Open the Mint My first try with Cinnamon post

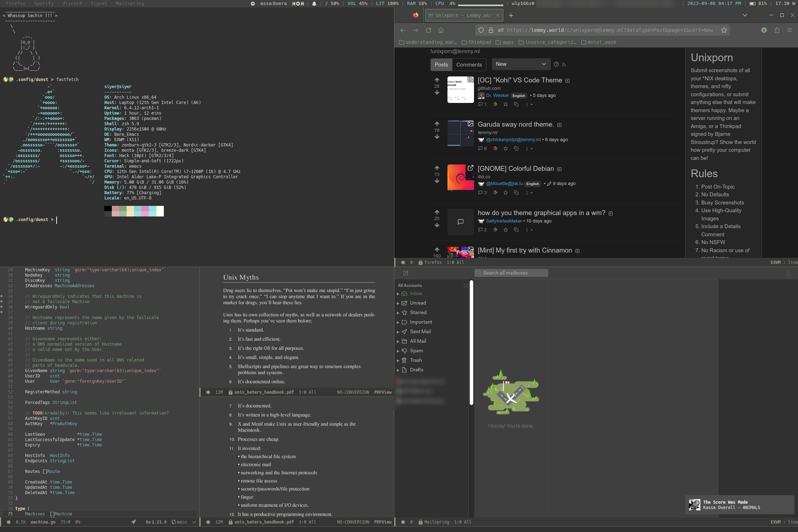coord(525,250)
